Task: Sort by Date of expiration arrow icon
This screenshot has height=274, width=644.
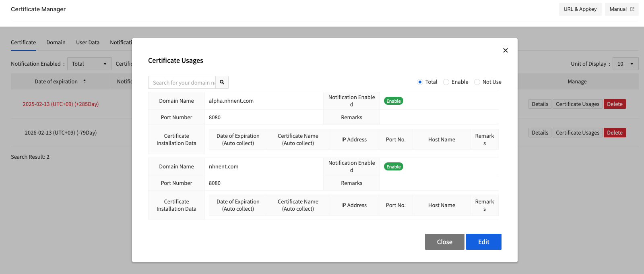Action: pos(85,81)
